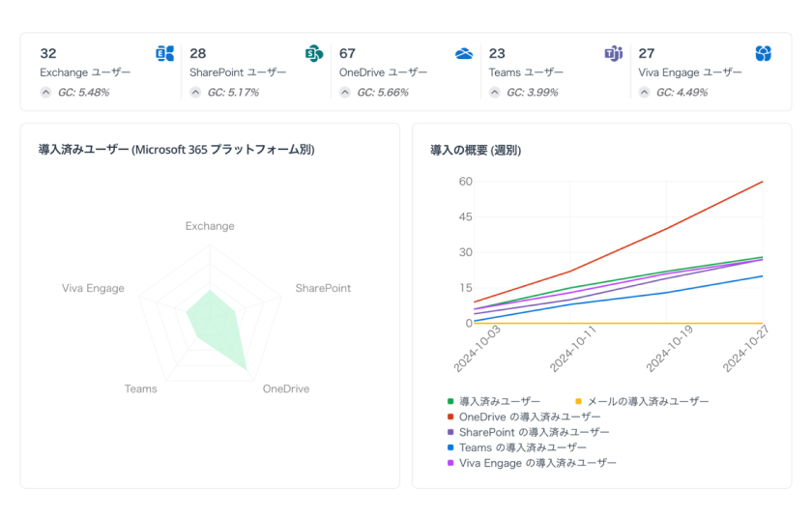Click the Viva Engage axis label on radar chart

point(93,288)
